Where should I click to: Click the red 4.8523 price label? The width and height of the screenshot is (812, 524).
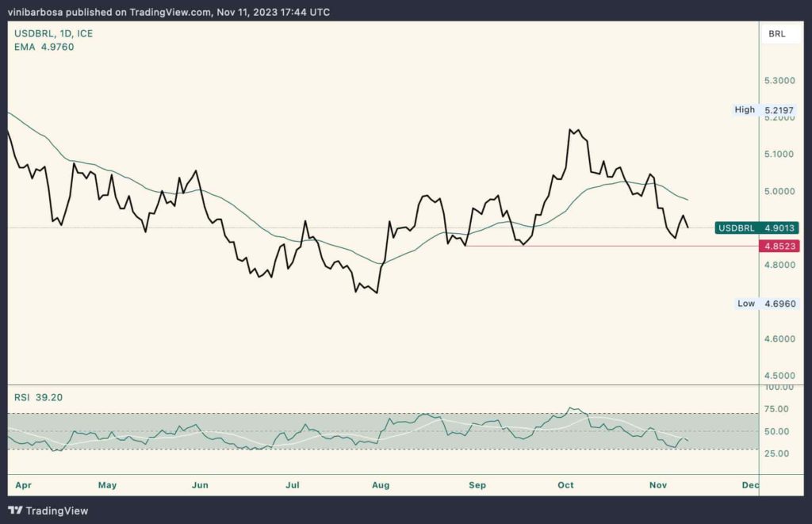(x=779, y=247)
